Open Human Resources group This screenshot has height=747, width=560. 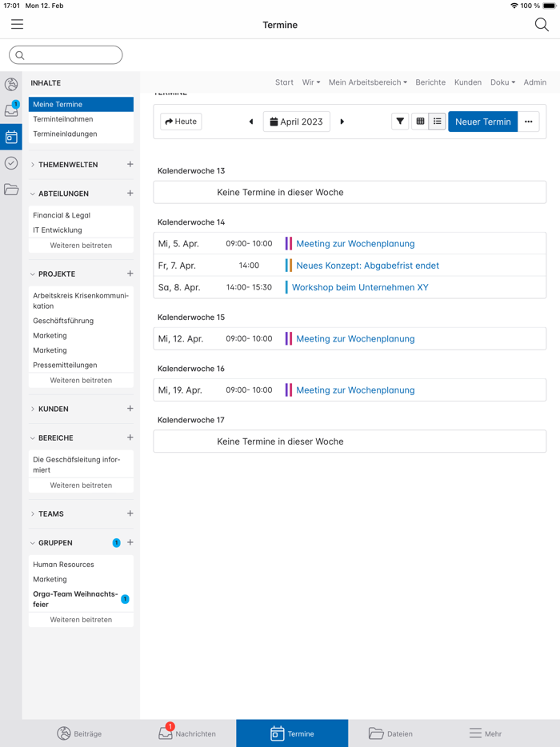point(63,565)
